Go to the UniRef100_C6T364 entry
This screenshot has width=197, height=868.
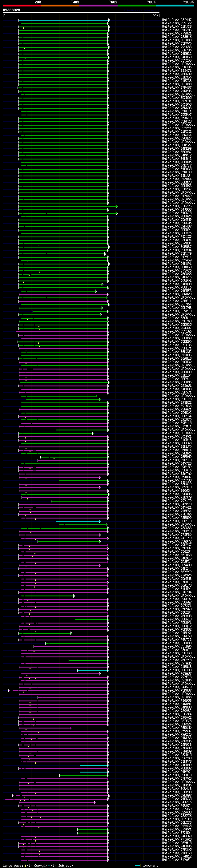[x=177, y=305]
